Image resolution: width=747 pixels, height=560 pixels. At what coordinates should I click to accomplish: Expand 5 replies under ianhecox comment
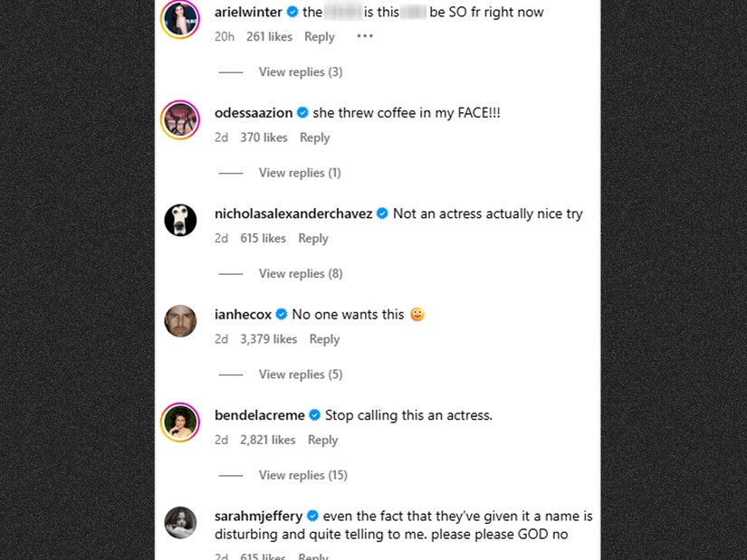point(300,375)
